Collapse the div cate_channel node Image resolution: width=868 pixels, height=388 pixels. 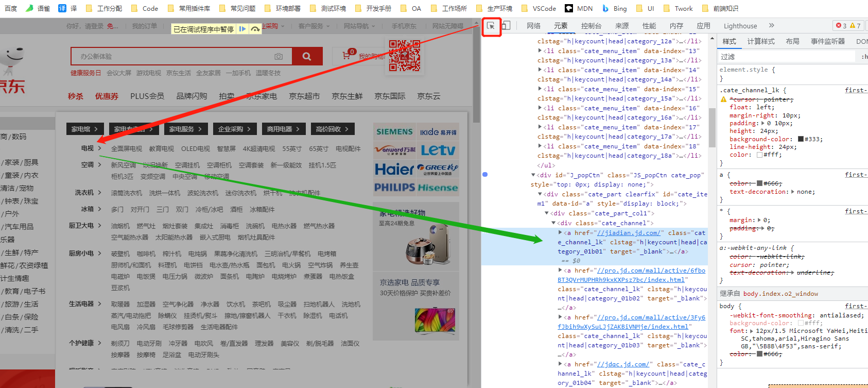click(x=553, y=223)
